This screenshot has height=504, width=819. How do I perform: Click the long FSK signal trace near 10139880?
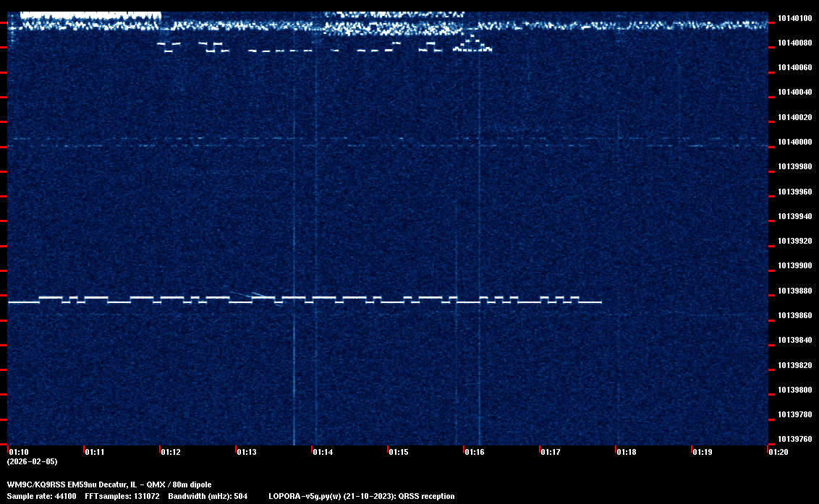tap(305, 300)
